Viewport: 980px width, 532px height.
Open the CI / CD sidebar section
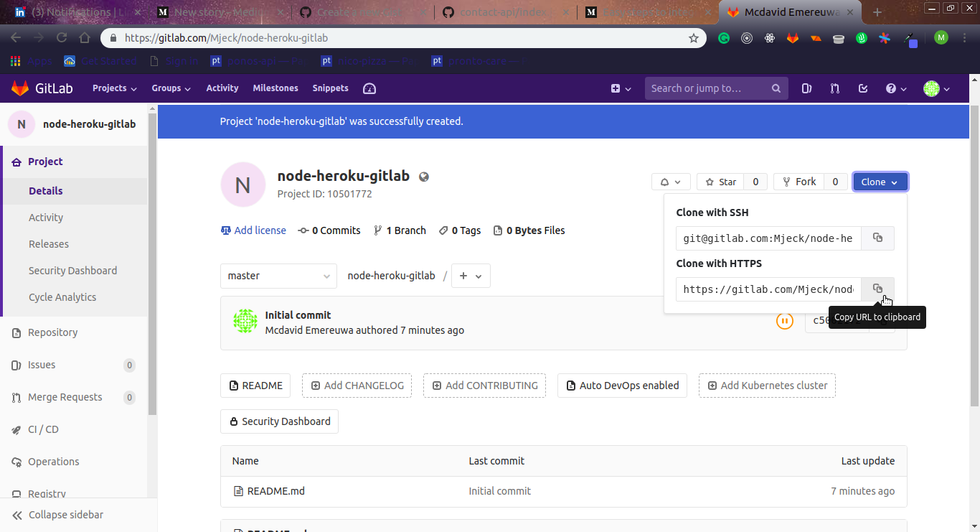43,429
